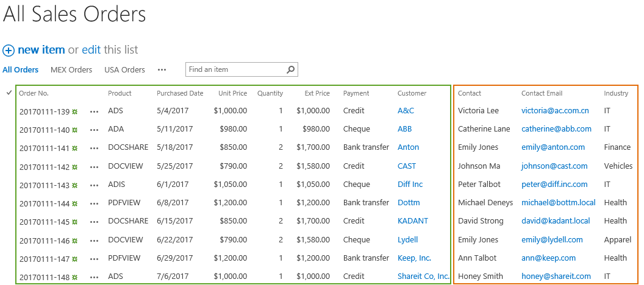Viewport: 644px width, 285px height.
Task: Click the search magnifier icon
Action: pyautogui.click(x=290, y=69)
